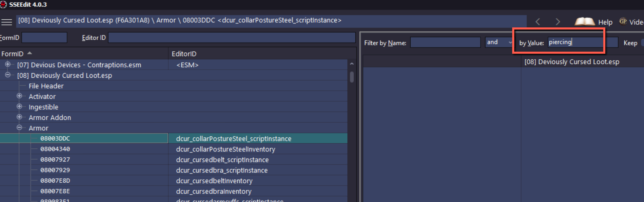The width and height of the screenshot is (644, 202).
Task: Click the SSEEdit app icon in title bar
Action: [x=3, y=5]
